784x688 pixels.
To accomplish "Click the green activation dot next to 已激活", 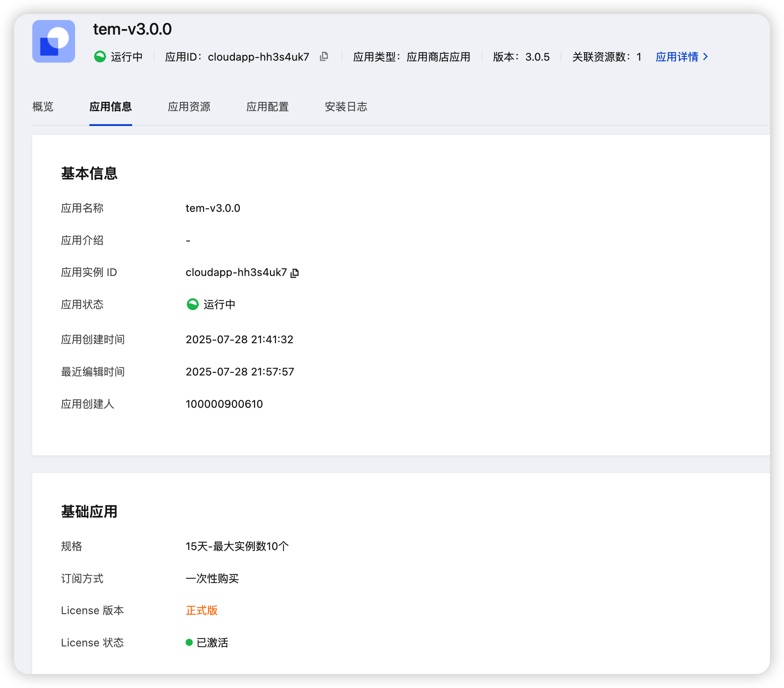I will click(x=189, y=643).
